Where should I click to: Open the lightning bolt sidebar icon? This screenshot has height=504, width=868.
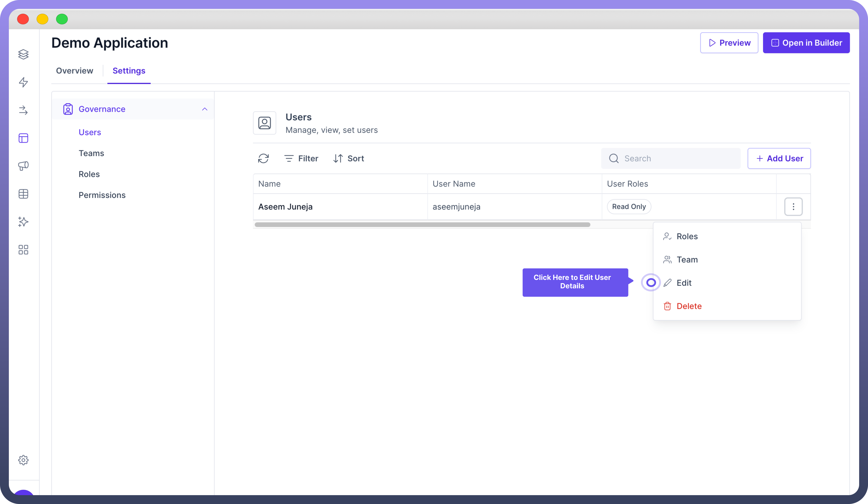[x=23, y=82]
